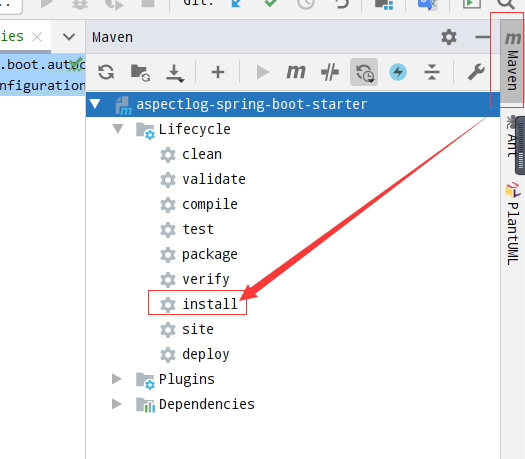Expand the Dependencies node

tap(117, 404)
